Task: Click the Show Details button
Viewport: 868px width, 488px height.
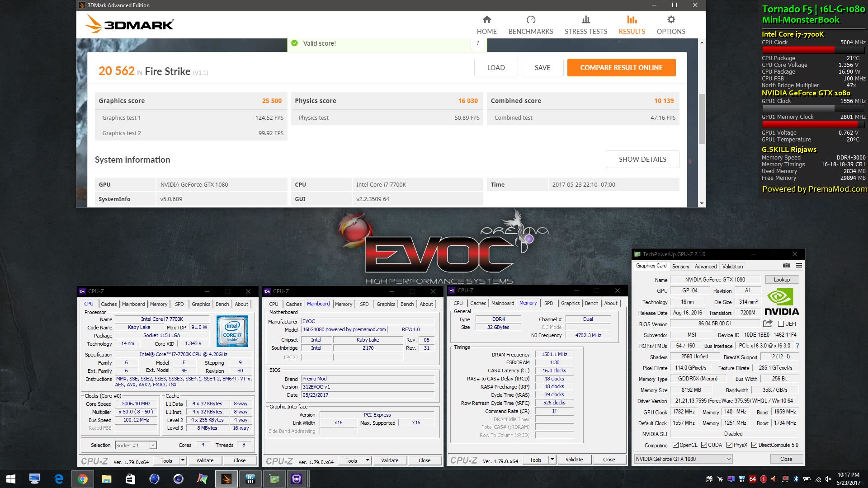Action: pyautogui.click(x=642, y=160)
